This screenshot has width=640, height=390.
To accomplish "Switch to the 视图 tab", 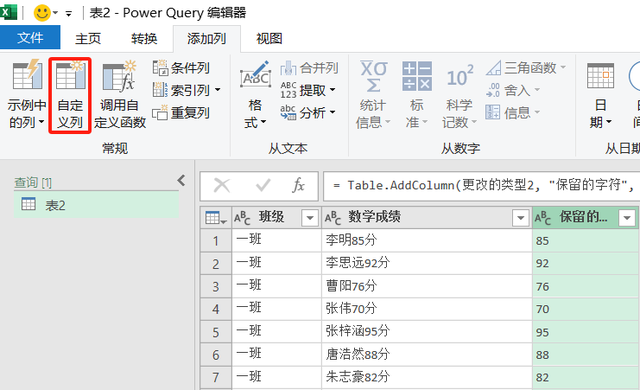I will (269, 39).
